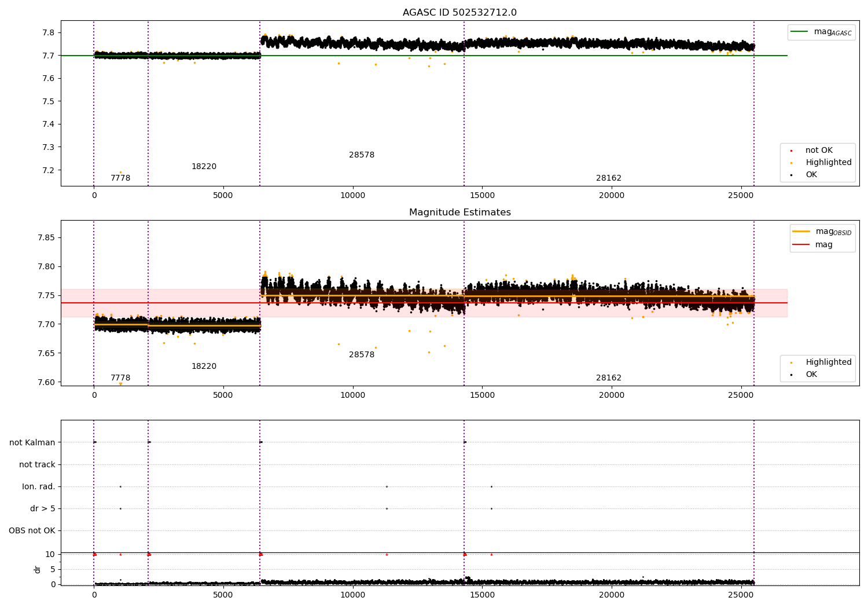Click "Highlighted" in the top plot legend
This screenshot has width=868, height=608.
coord(822,163)
